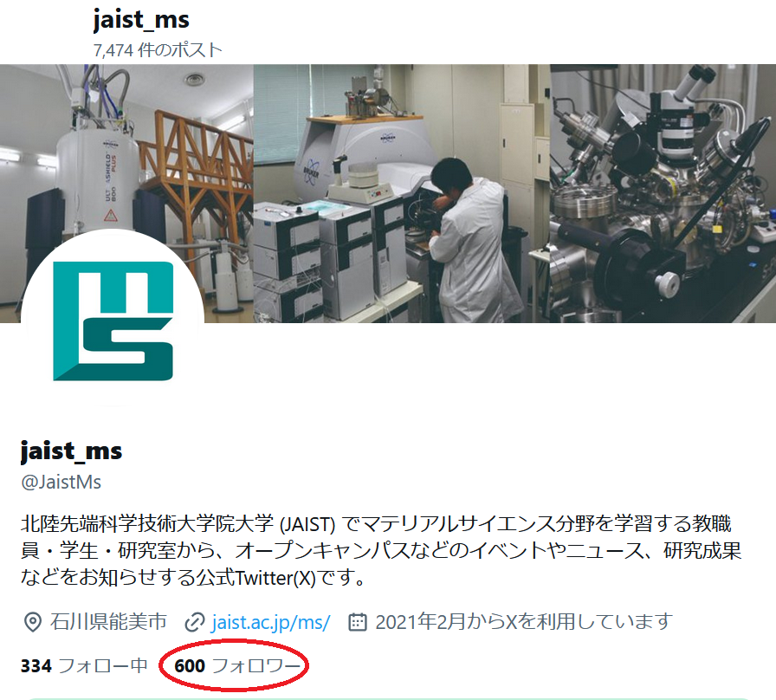Click the bold jaist_ms display name
Viewport: 776px width, 700px height.
pos(71,451)
